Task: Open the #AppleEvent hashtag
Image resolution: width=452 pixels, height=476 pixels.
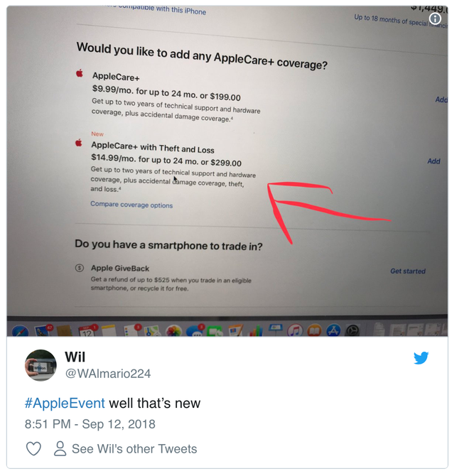Action: click(x=65, y=403)
